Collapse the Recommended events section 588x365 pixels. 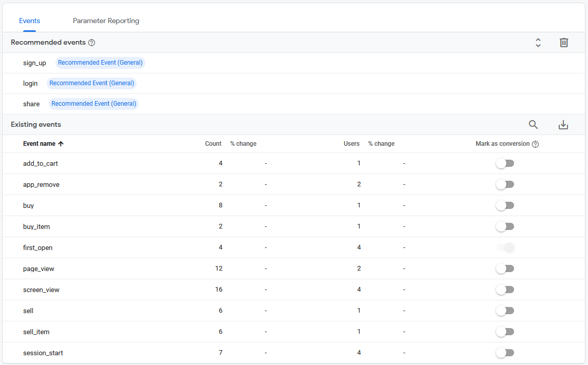click(x=538, y=43)
